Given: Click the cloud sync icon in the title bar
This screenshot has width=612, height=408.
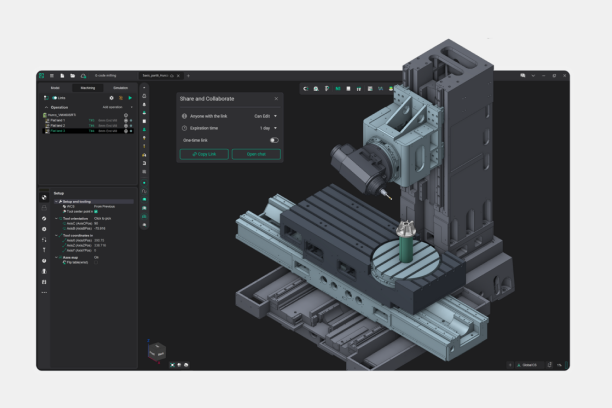Looking at the screenshot, I should [82, 76].
